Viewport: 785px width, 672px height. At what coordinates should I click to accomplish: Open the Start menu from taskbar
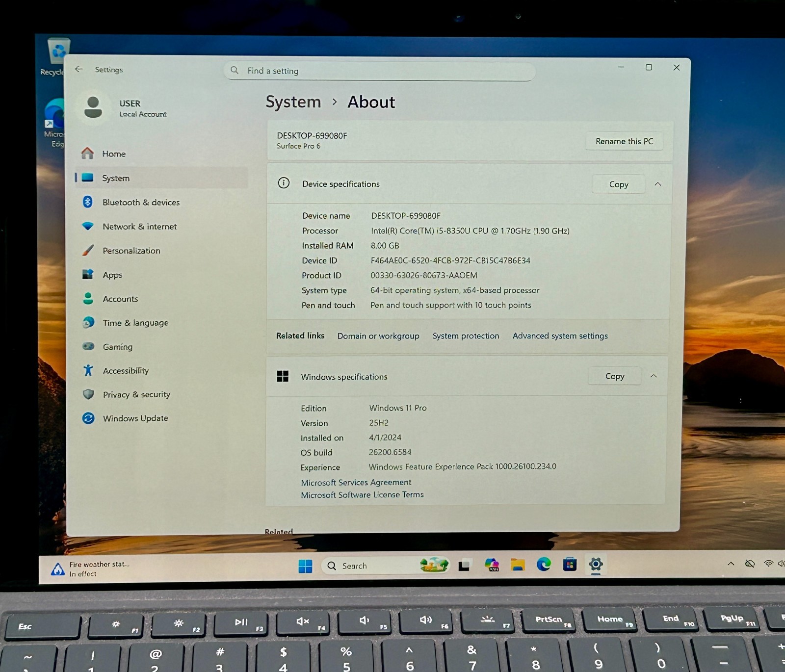[305, 566]
